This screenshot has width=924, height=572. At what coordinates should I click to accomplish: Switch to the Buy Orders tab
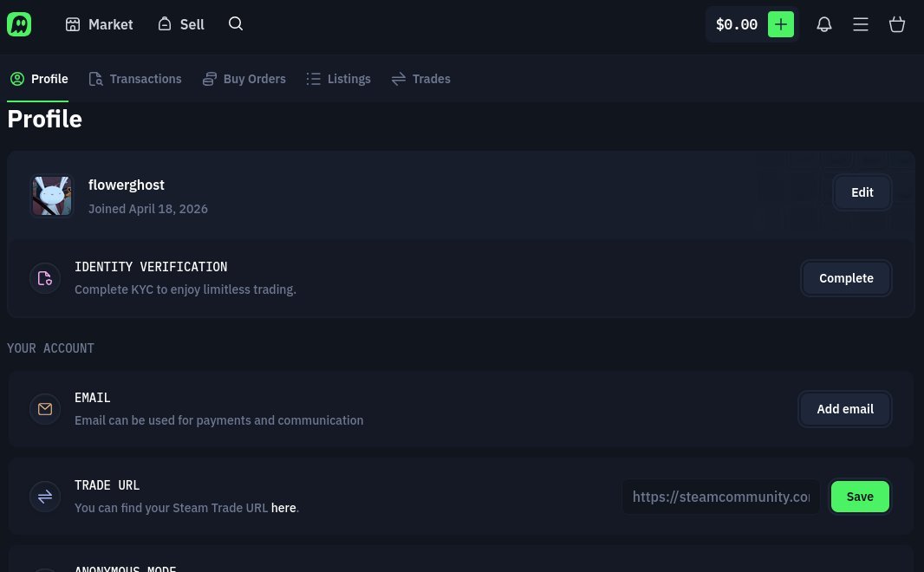point(244,79)
